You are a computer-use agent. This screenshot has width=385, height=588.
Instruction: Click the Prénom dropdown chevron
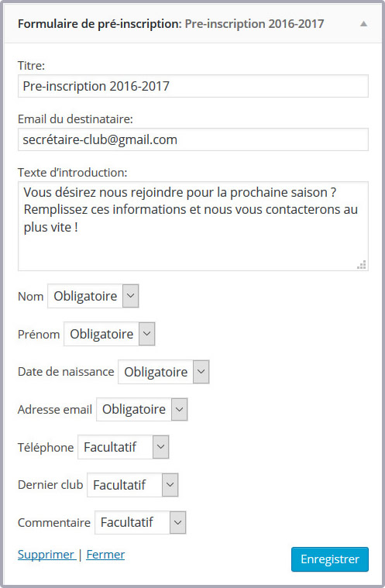click(147, 334)
